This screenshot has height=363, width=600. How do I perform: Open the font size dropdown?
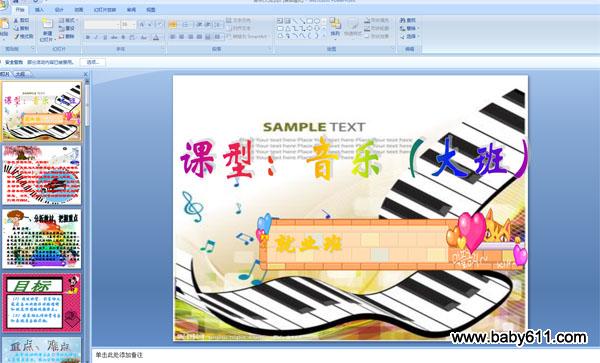pos(128,25)
